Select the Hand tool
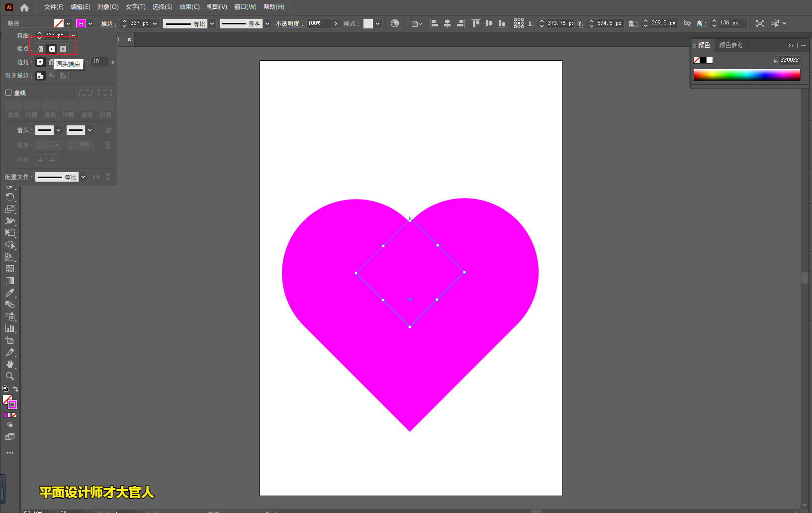The width and height of the screenshot is (812, 513). click(10, 364)
